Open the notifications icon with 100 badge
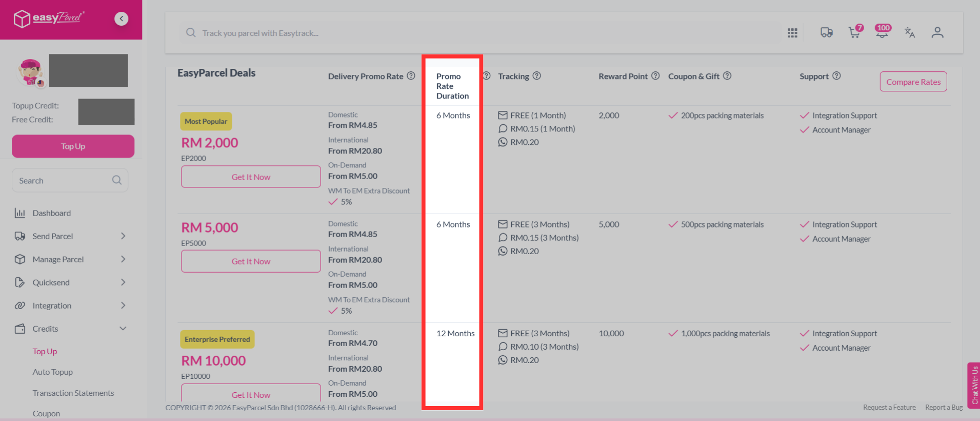Image resolution: width=980 pixels, height=421 pixels. coord(883,32)
